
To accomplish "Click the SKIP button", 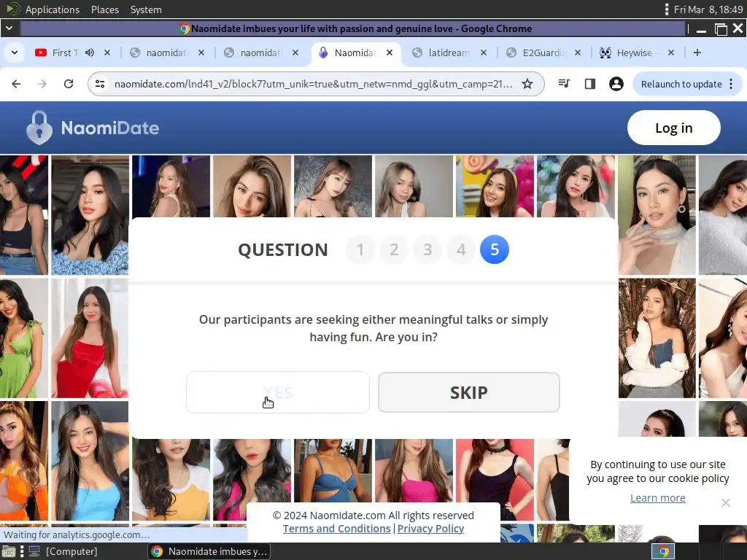I will click(x=469, y=392).
